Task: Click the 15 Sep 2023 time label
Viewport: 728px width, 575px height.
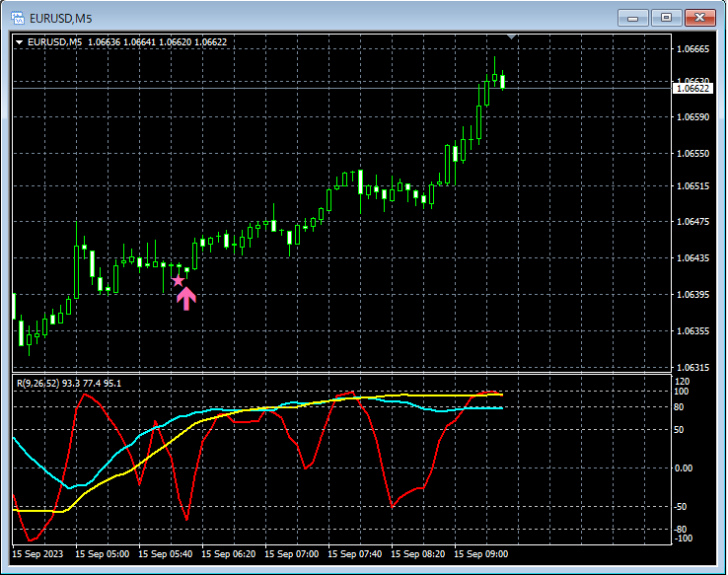Action: (37, 554)
